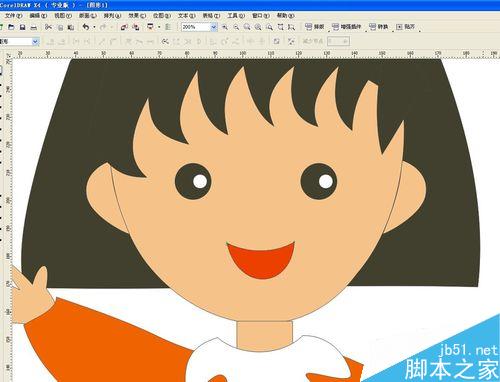The height and width of the screenshot is (382, 500).
Task: Click the Zoom To Selected icon
Action: (x=247, y=27)
